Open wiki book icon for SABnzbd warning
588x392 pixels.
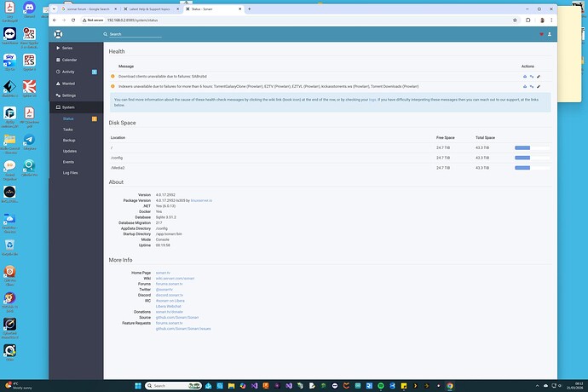coord(525,76)
